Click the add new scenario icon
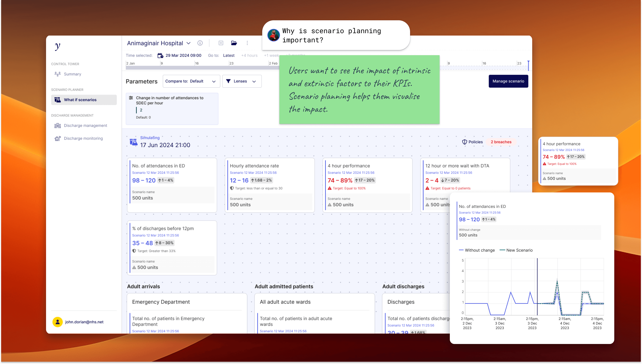 tap(221, 43)
